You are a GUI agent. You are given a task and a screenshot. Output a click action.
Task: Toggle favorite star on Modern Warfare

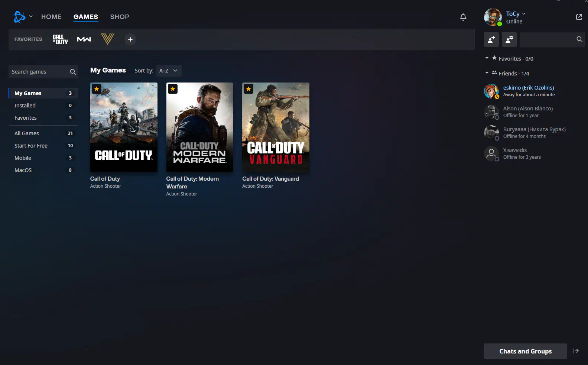(173, 89)
